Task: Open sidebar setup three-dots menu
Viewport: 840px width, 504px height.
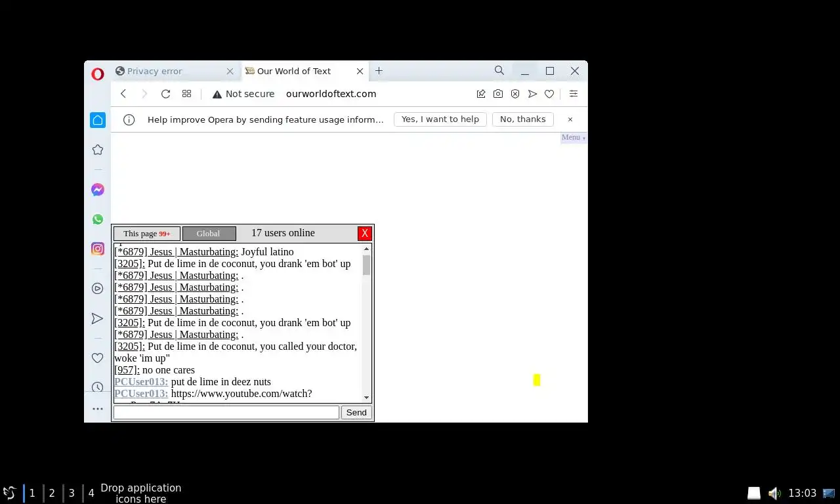Action: click(98, 409)
